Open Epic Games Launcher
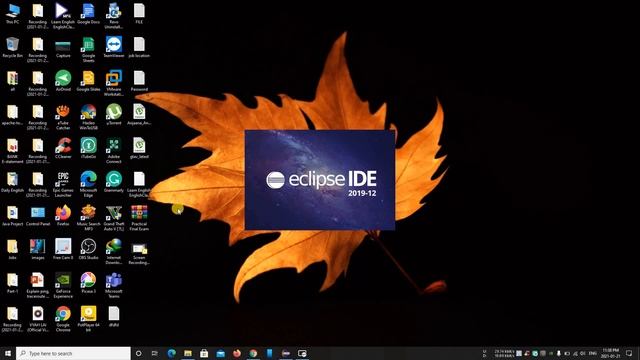Image resolution: width=640 pixels, height=360 pixels. 63,184
